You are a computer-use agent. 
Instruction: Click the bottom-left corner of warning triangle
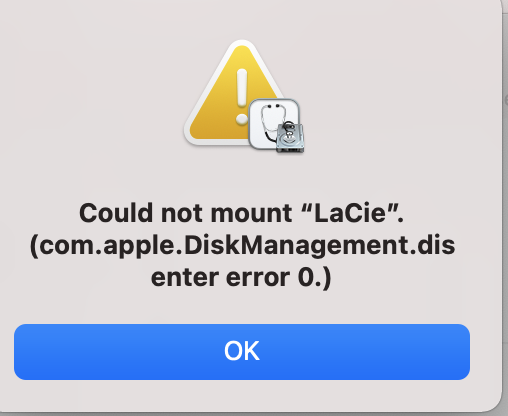pos(193,137)
